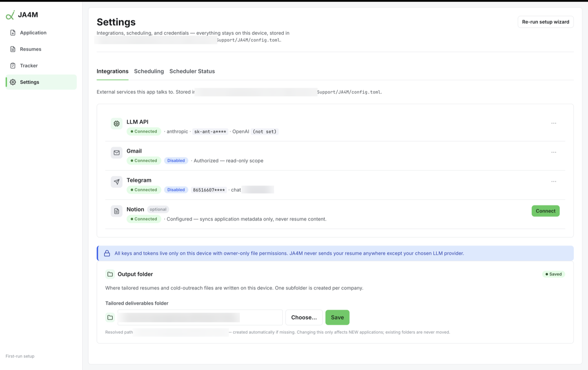The image size is (588, 370).
Task: Click the Gmail Disabled badge
Action: click(176, 161)
